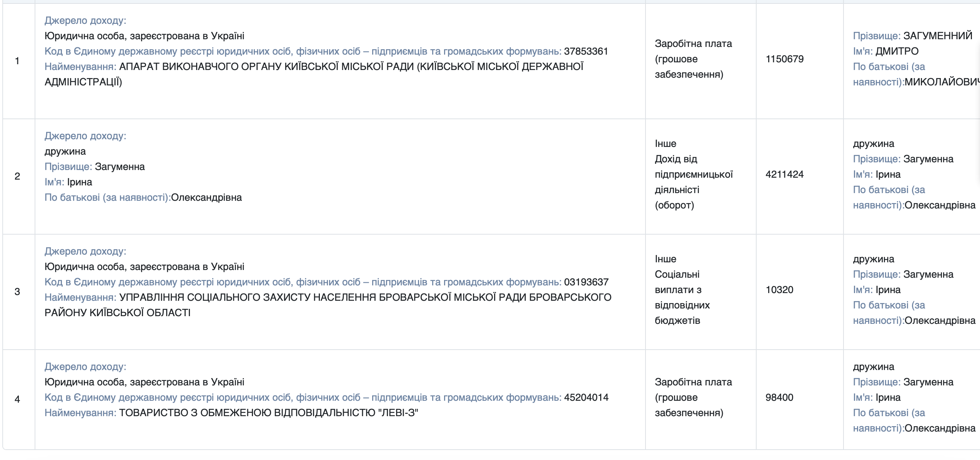Image resolution: width=980 pixels, height=460 pixels.
Task: Click ТОВАРИСТВО З ОБМЕЖЕНОЮ ВІДПОВІДАЛЬНІСТЮ "ЛЕВІ-З" name
Action: (x=269, y=413)
